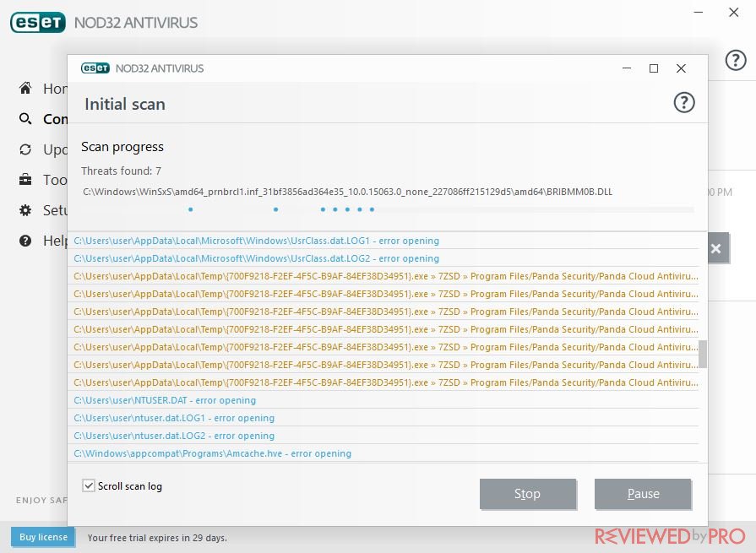The image size is (756, 553).
Task: Click the Tools briefcase icon in sidebar
Action: click(25, 180)
